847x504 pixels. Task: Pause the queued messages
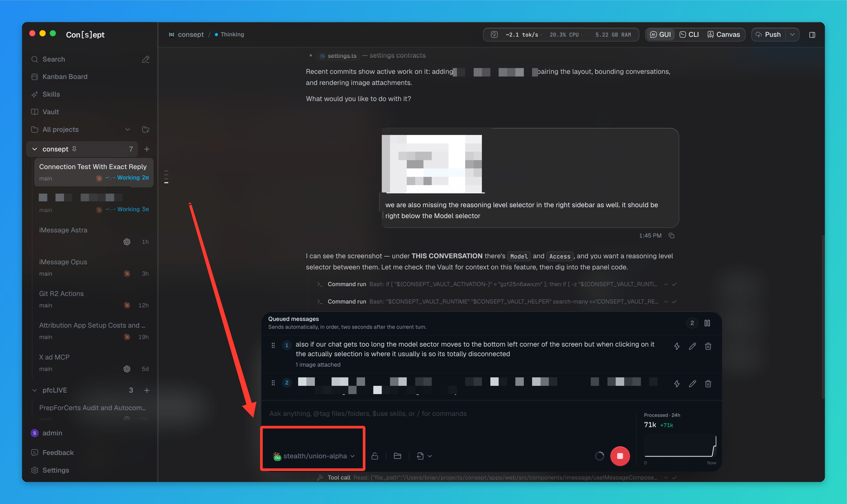tap(707, 323)
